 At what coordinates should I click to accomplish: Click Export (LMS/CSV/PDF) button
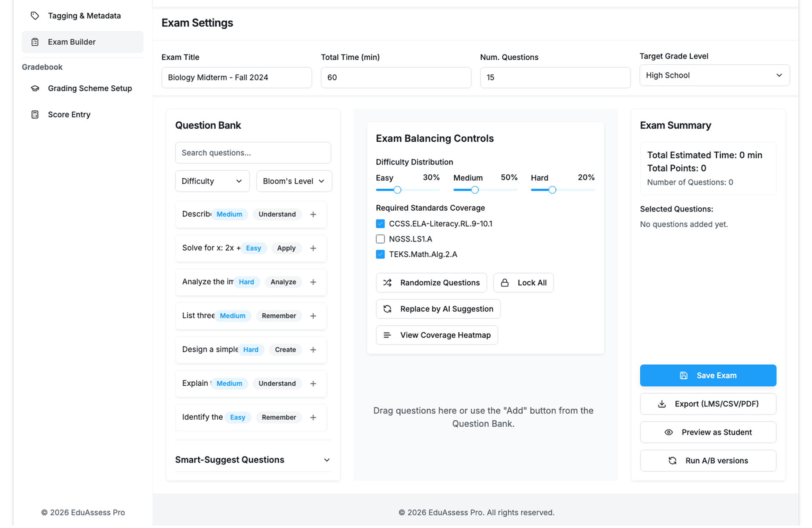(708, 404)
